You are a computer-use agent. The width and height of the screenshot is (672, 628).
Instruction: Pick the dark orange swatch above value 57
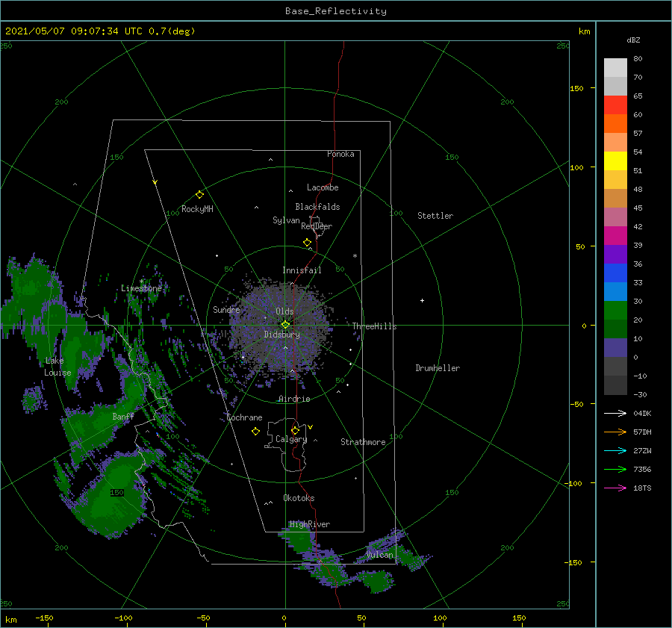615,123
